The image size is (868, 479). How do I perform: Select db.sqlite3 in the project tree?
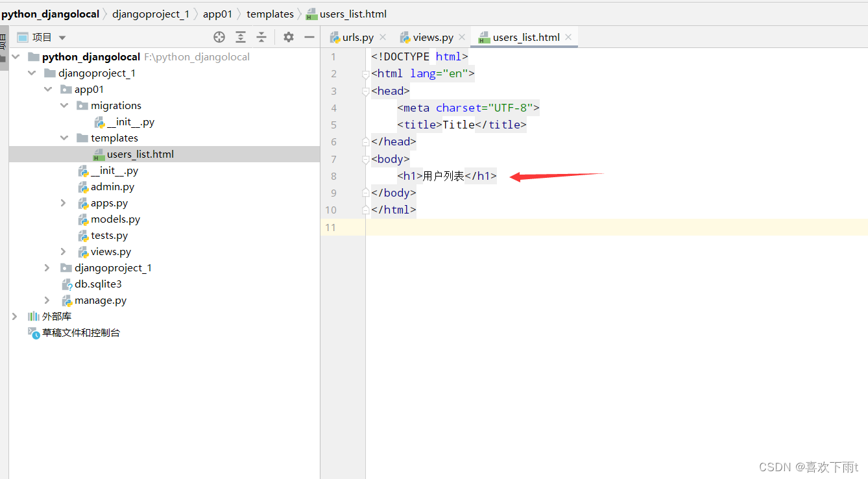pos(98,284)
